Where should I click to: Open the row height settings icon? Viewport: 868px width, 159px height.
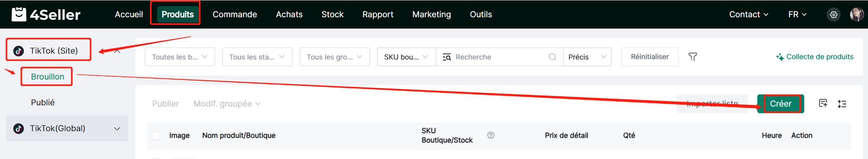tap(842, 104)
